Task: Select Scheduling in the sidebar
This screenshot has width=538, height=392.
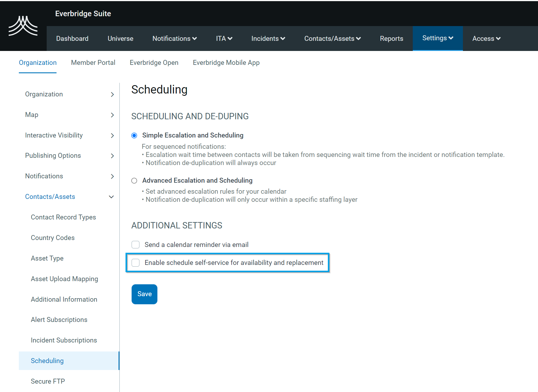Action: tap(69, 361)
